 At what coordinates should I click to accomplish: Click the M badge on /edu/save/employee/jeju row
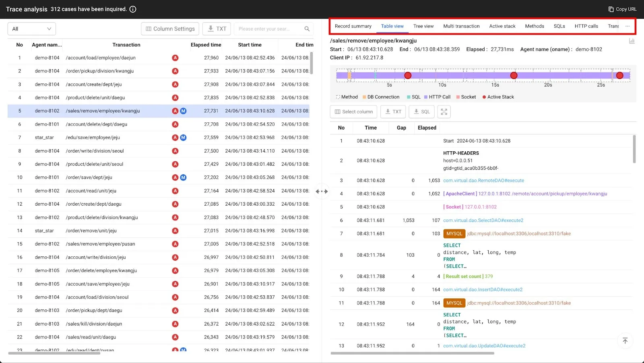pos(183,138)
